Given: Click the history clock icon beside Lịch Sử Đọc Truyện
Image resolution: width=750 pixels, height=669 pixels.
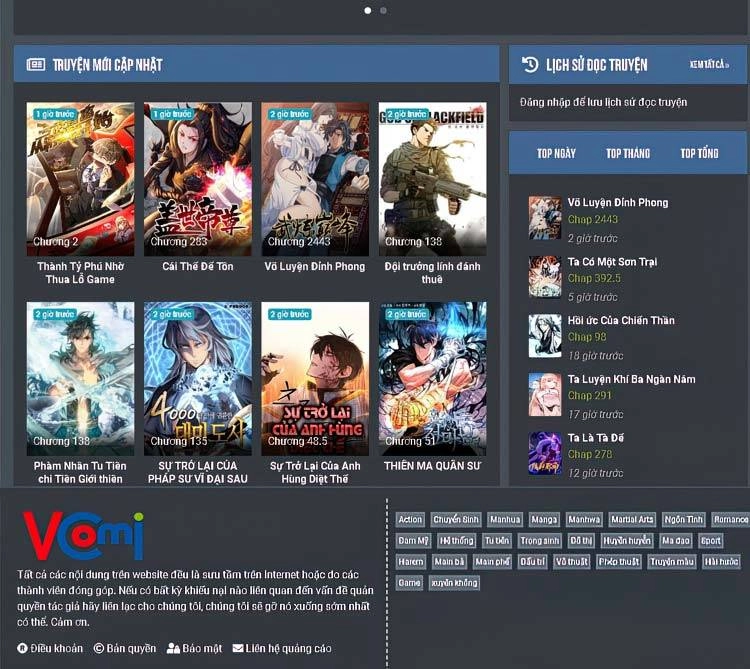Looking at the screenshot, I should tap(531, 65).
